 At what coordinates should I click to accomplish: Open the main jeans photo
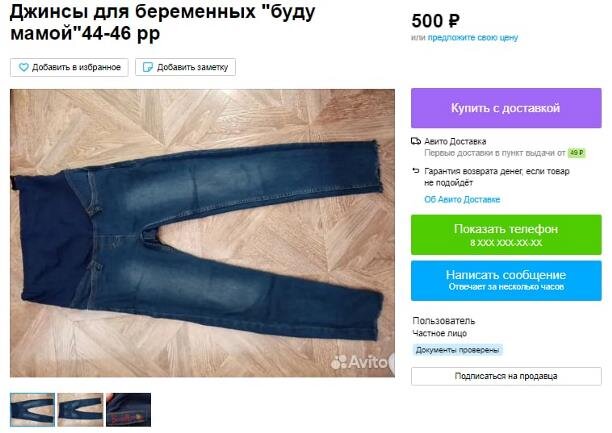pyautogui.click(x=203, y=233)
